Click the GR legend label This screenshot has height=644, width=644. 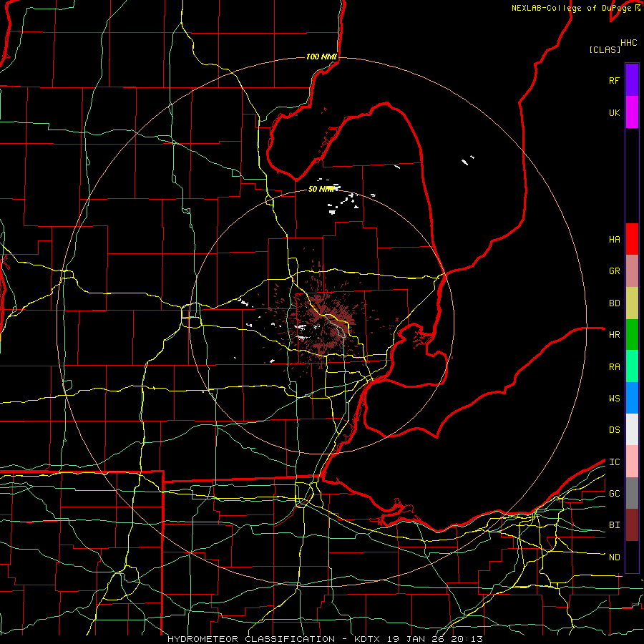coord(614,271)
